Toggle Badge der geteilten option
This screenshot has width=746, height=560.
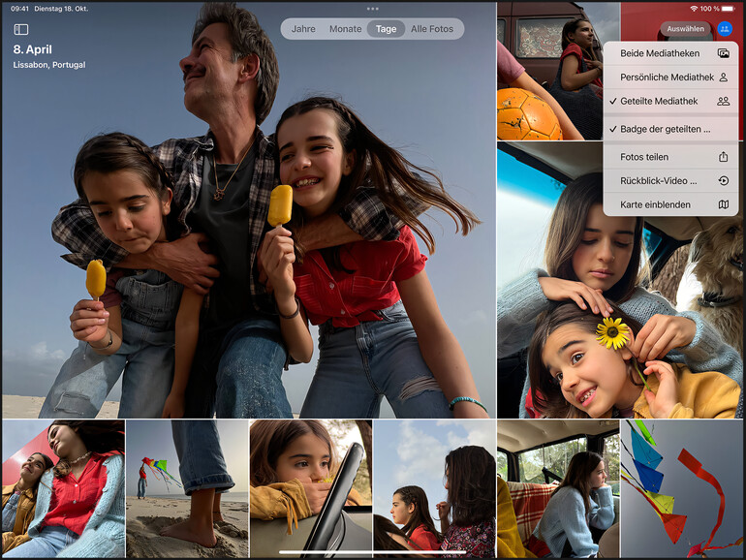(x=670, y=129)
